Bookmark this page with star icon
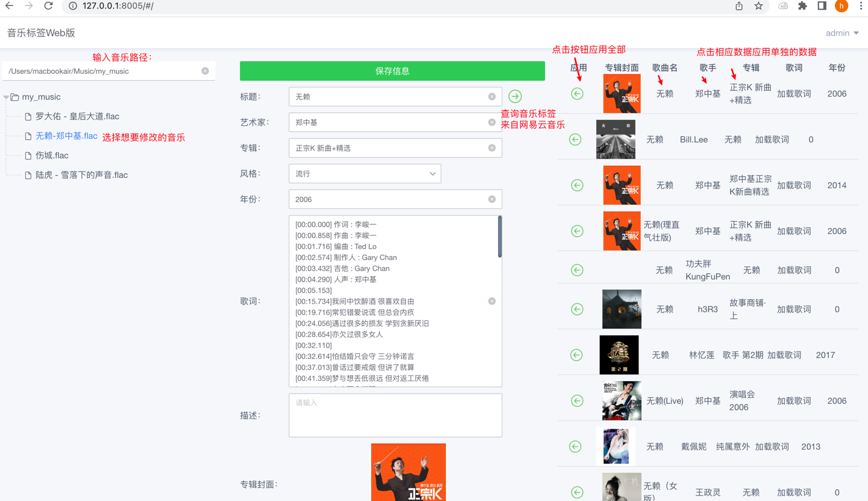 (x=759, y=6)
